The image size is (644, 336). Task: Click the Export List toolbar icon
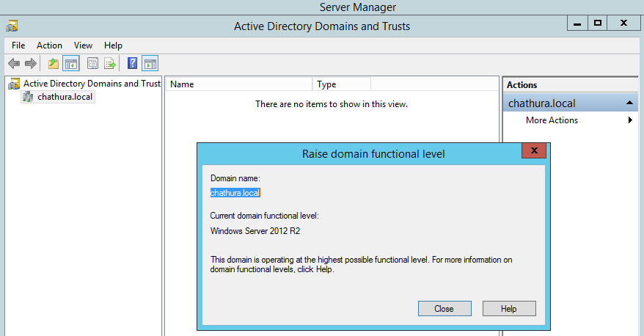click(110, 64)
